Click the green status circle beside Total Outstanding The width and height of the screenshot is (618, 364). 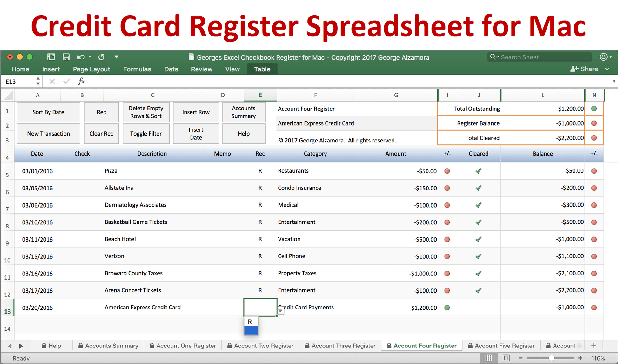point(594,109)
